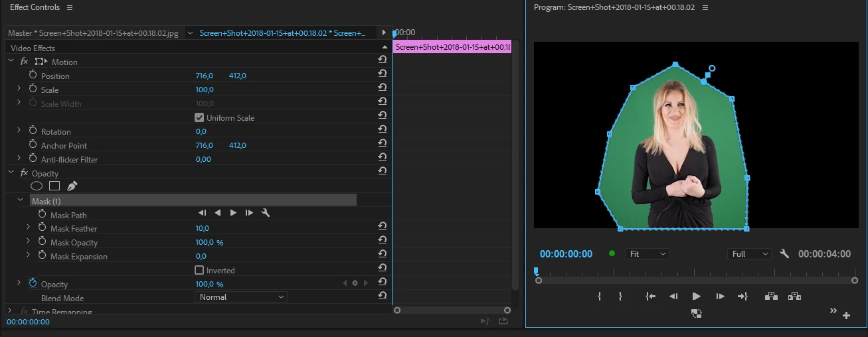The width and height of the screenshot is (868, 337).
Task: Collapse the Mask (1) section
Action: click(x=20, y=200)
